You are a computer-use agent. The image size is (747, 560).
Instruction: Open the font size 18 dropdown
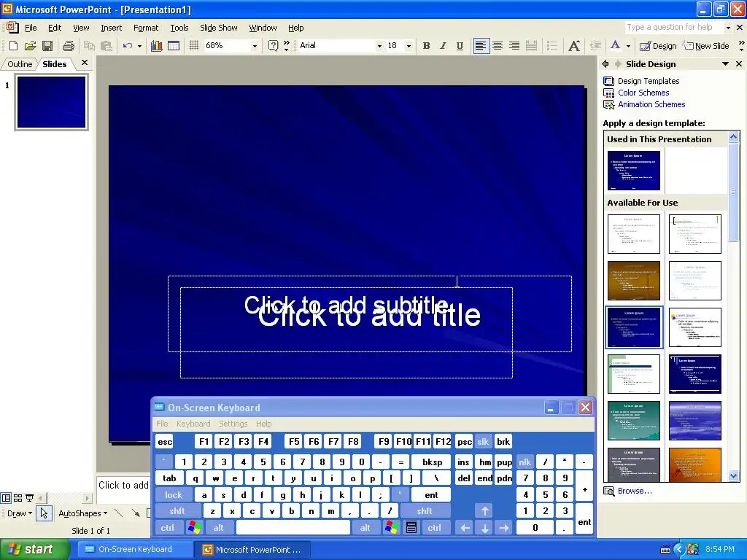click(409, 46)
